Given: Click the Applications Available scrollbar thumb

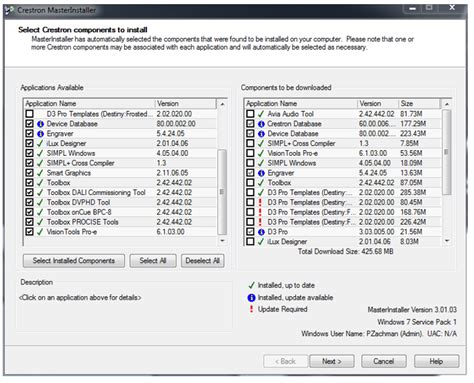Looking at the screenshot, I should (222, 192).
